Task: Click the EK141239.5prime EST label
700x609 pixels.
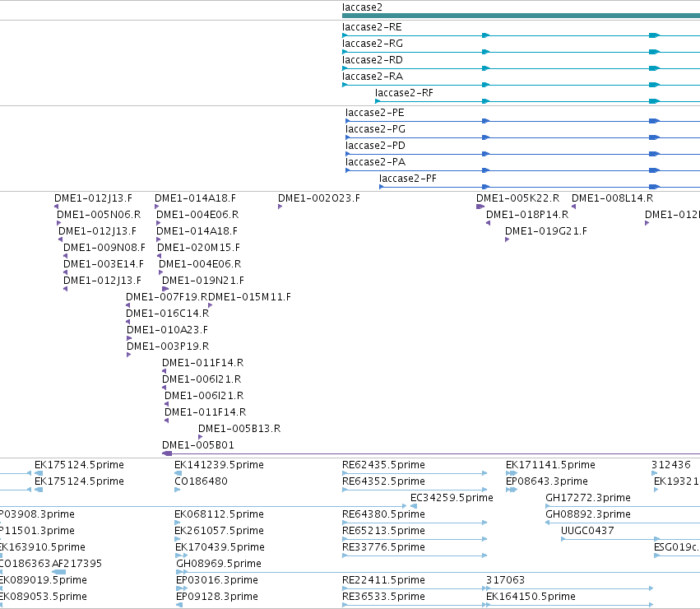Action: 219,465
